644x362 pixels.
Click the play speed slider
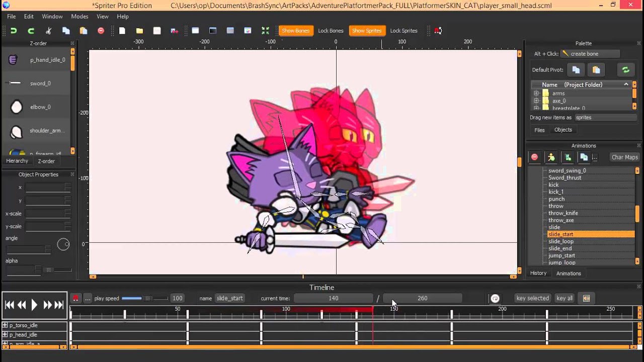tap(145, 298)
